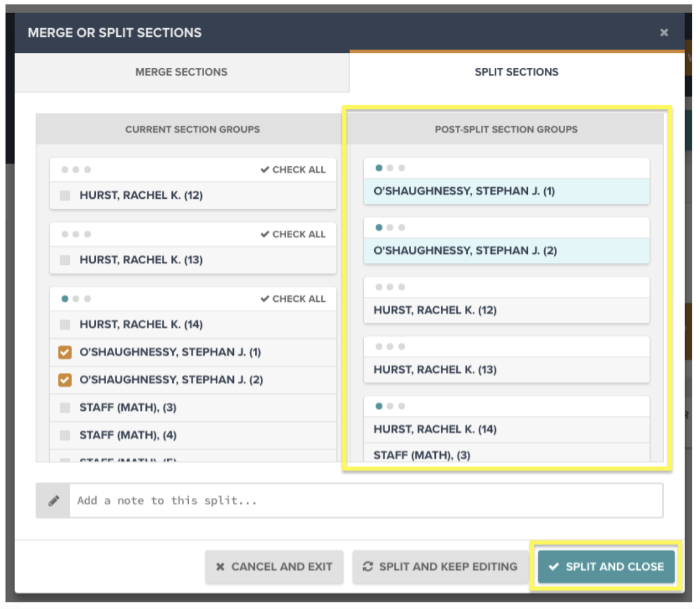The height and width of the screenshot is (609, 700).
Task: Check all in the Hurst (13) group
Action: point(293,234)
